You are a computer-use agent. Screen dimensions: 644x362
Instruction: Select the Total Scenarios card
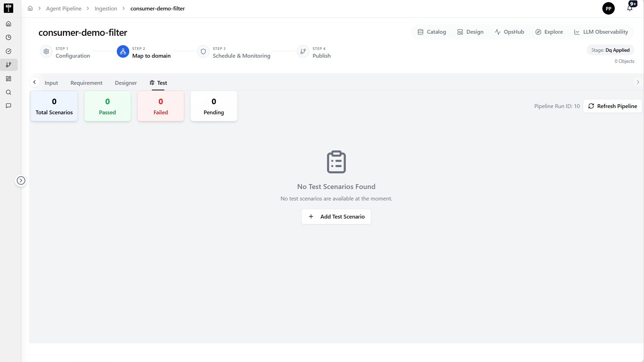54,106
